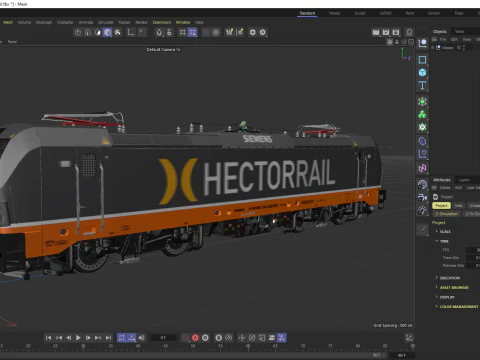Toggle the record active objects button
Screen dimensions: 480x360
(185, 338)
